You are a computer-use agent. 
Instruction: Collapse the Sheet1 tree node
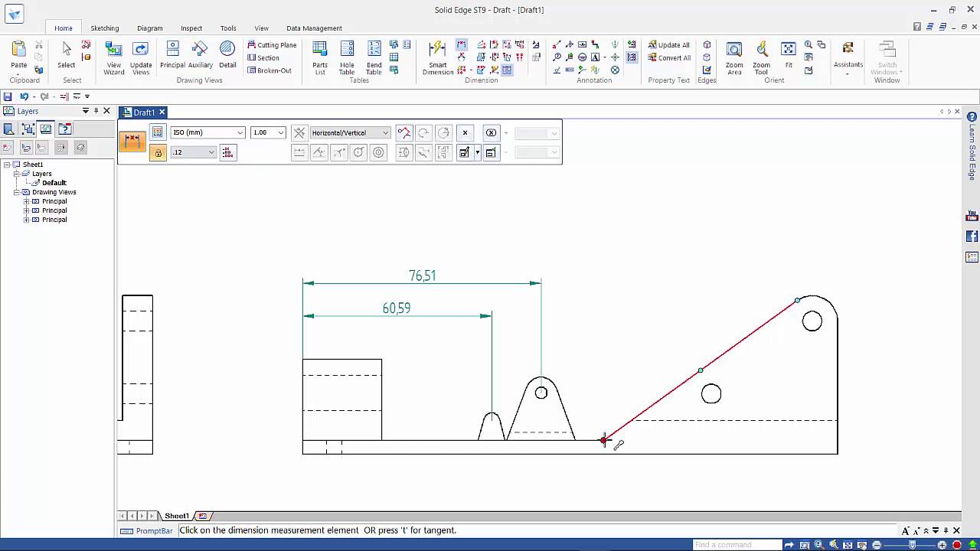pyautogui.click(x=7, y=165)
